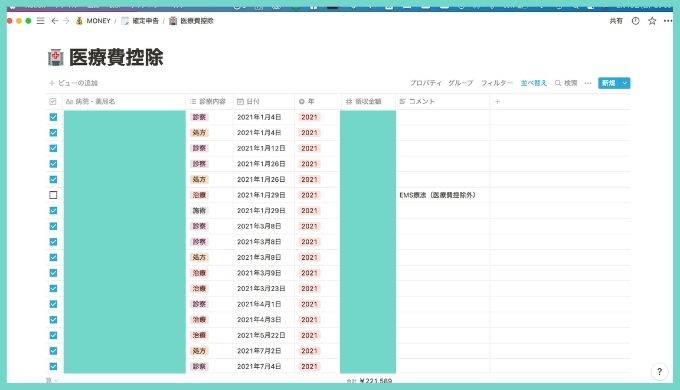This screenshot has height=390, width=680.
Task: Open the dropdown arrow next to 新規
Action: click(624, 83)
